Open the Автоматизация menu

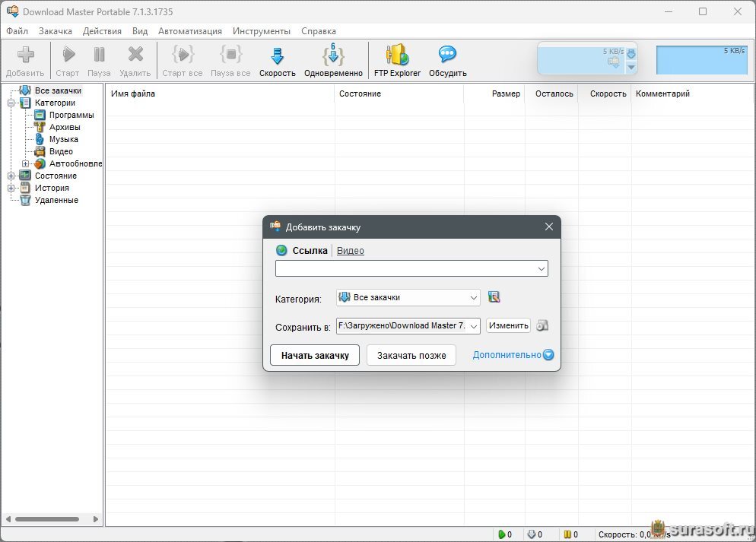[190, 31]
